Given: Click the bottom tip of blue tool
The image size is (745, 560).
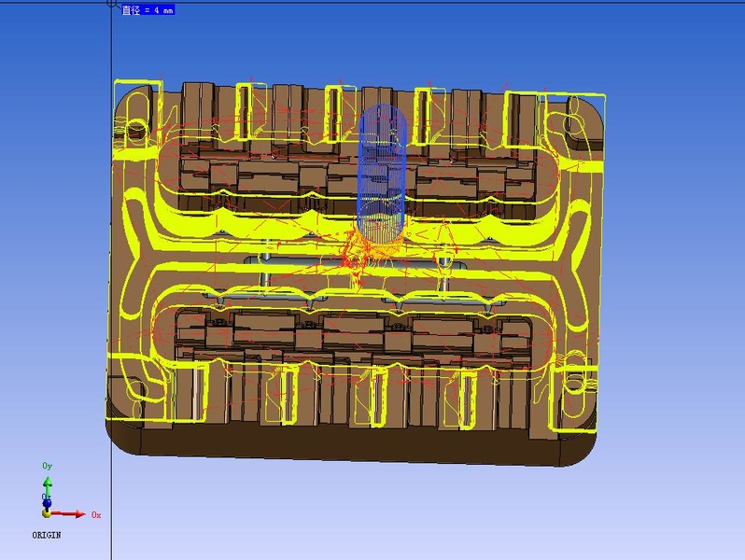Looking at the screenshot, I should pyautogui.click(x=383, y=236).
